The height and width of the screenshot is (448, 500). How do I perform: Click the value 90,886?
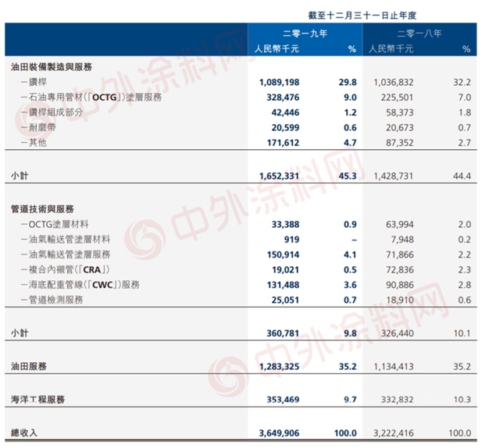point(400,285)
